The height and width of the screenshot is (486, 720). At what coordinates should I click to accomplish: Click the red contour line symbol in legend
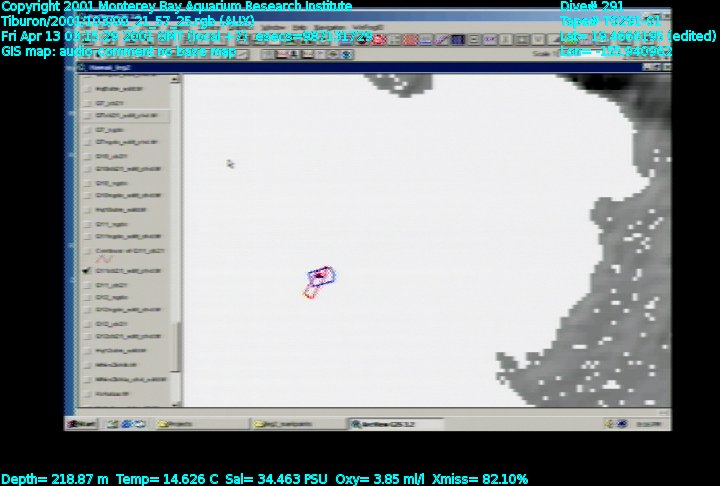click(100, 258)
